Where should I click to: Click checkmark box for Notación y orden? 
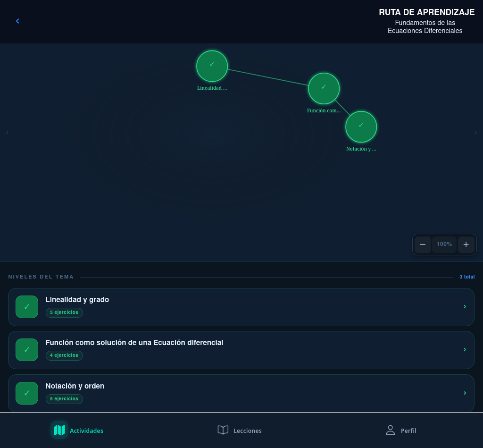point(27,393)
